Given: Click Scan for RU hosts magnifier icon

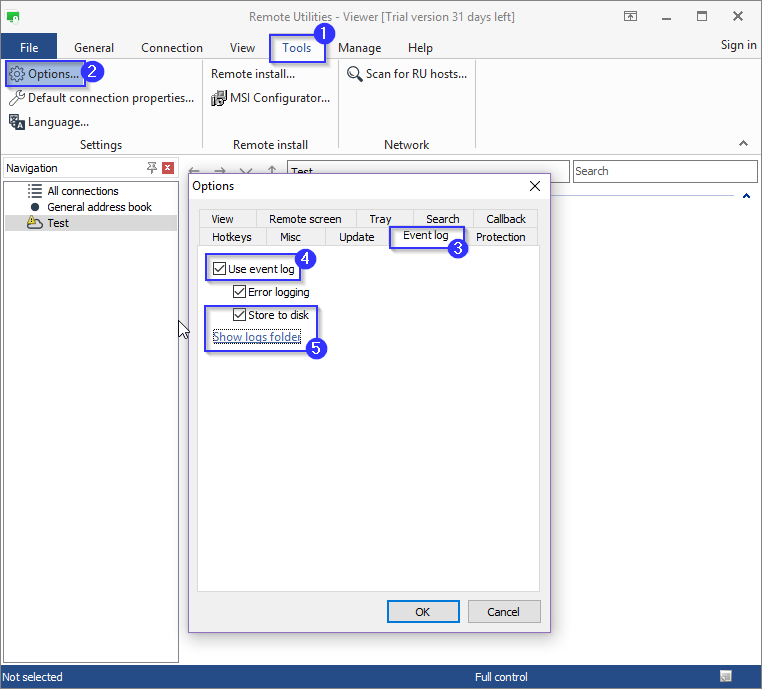Looking at the screenshot, I should tap(354, 74).
